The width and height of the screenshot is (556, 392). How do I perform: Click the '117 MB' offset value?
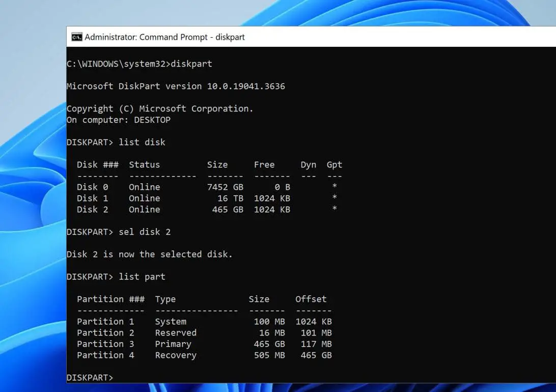coord(316,344)
